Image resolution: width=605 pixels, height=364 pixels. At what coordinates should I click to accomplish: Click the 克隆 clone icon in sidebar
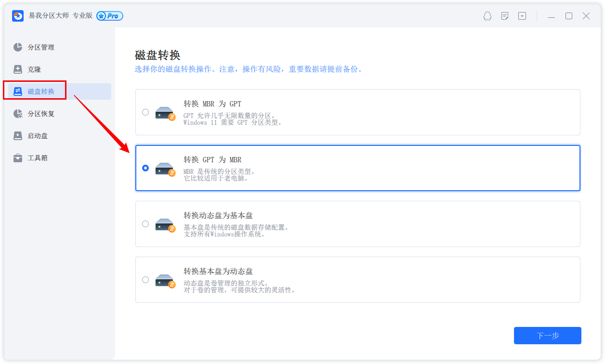[18, 69]
